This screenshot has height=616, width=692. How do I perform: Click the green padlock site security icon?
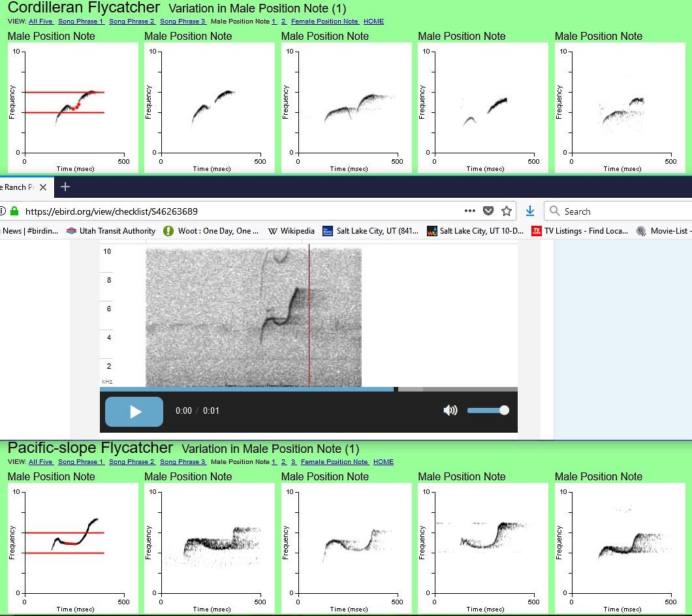tap(14, 211)
